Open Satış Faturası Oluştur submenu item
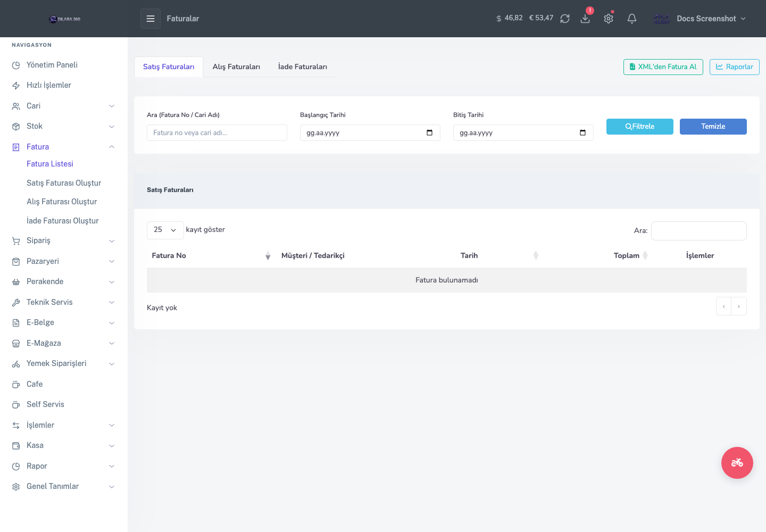Image resolution: width=766 pixels, height=532 pixels. (64, 183)
